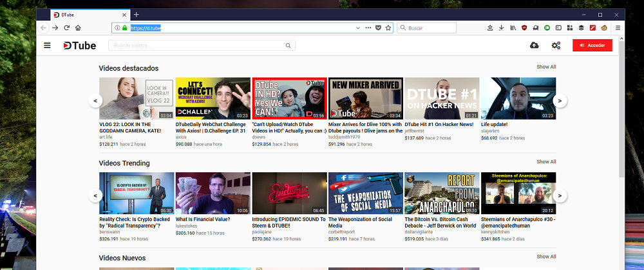
Task: Click the red uBlock shield extension icon
Action: click(x=524, y=28)
